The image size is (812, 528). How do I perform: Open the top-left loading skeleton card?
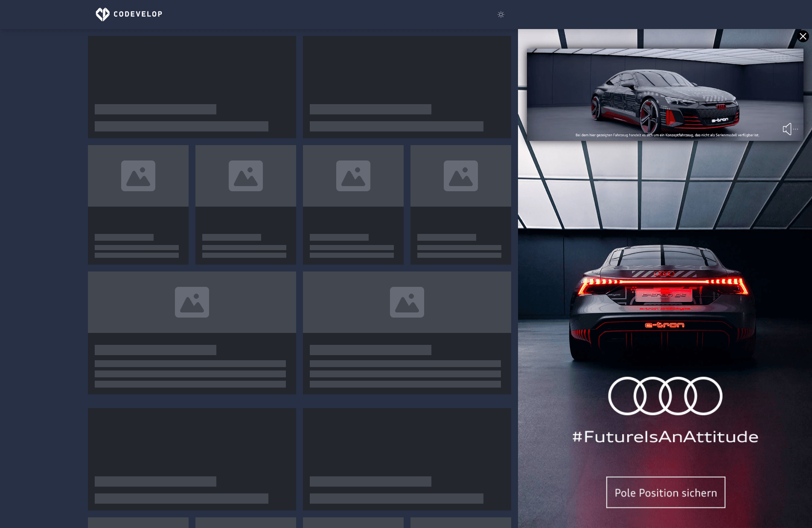[x=192, y=87]
